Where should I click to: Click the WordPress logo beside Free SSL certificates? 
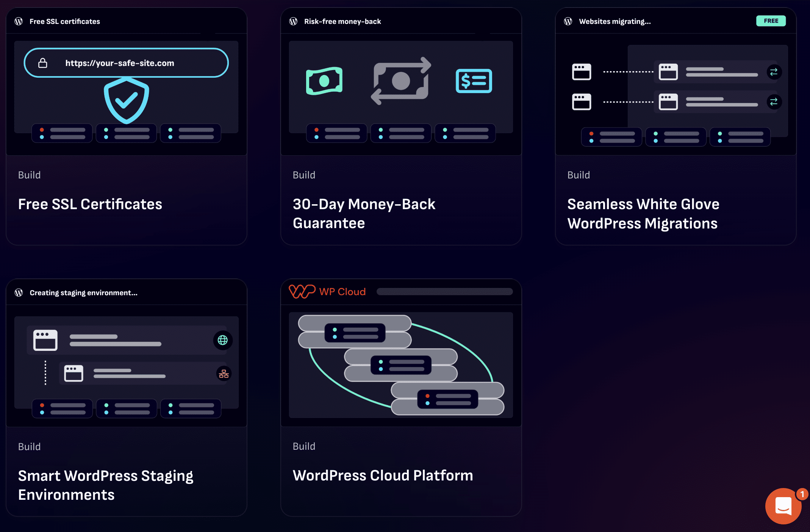pyautogui.click(x=19, y=21)
